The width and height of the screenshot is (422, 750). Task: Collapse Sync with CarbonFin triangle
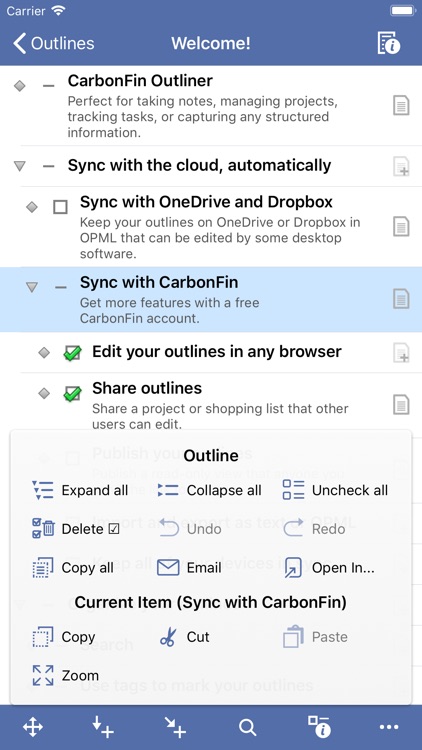click(x=32, y=287)
